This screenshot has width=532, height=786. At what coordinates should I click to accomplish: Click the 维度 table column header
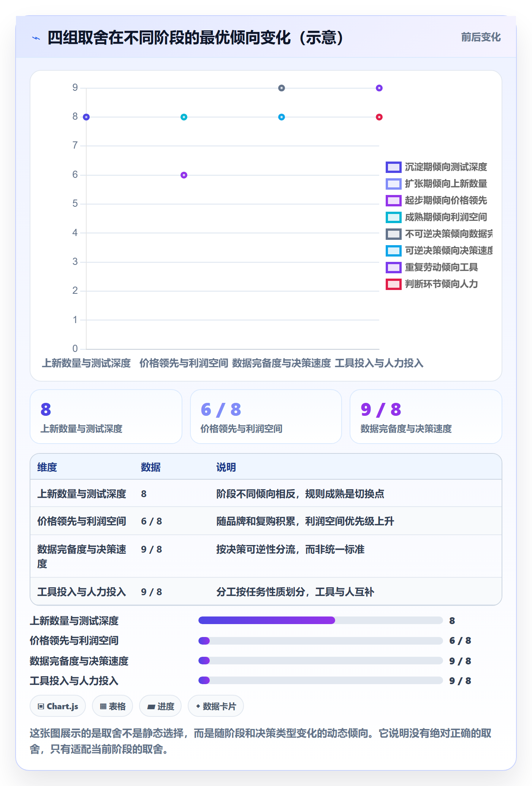click(x=47, y=467)
